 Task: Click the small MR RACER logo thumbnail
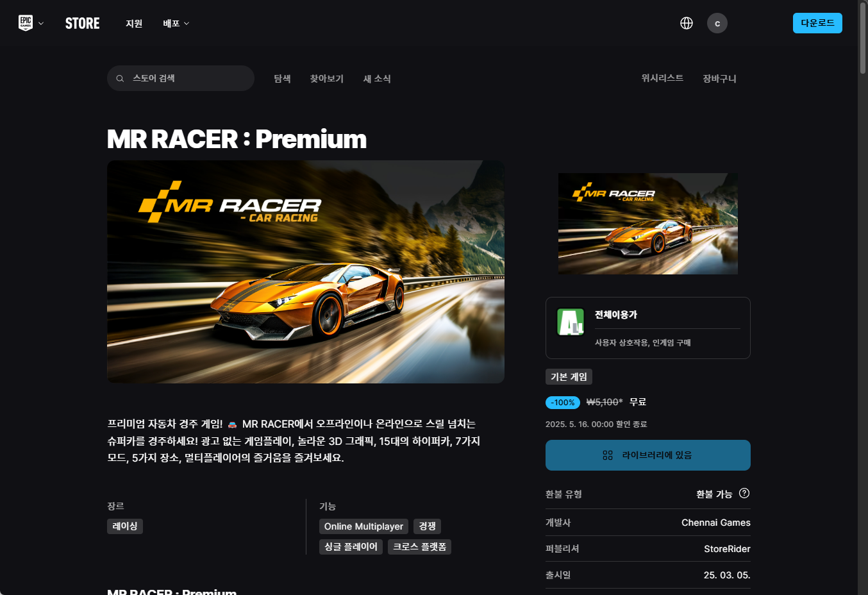(x=648, y=224)
